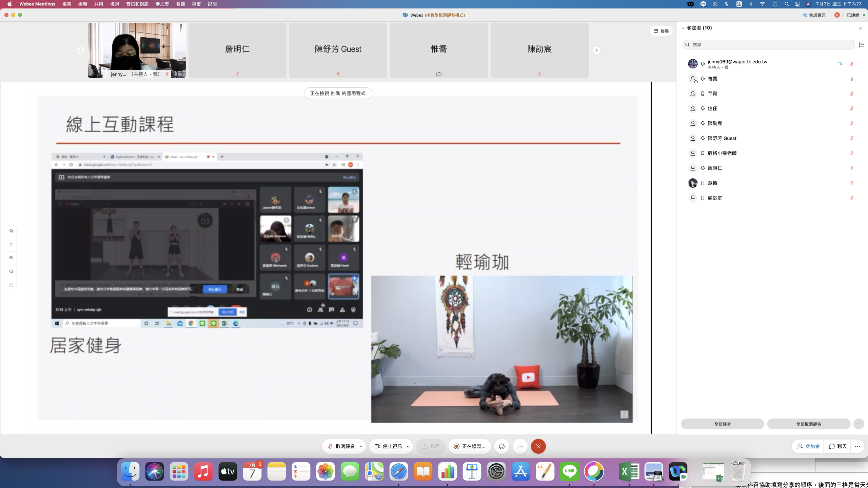Click the 全部靜音 mute all button
868x488 pixels.
722,424
